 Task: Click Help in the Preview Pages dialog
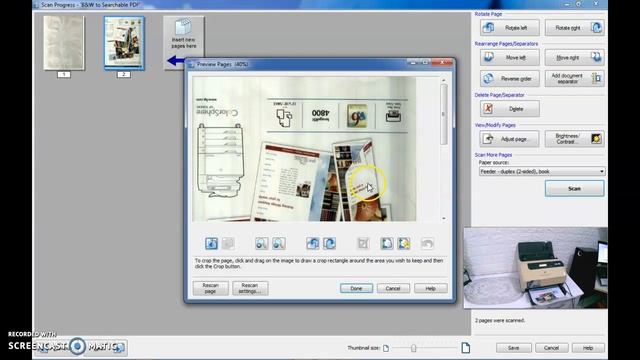pos(431,288)
